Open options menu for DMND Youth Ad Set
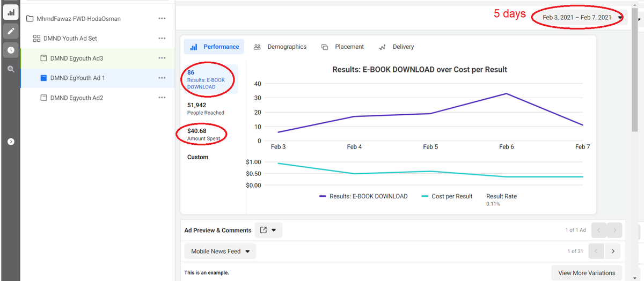Image resolution: width=644 pixels, height=281 pixels. point(162,39)
